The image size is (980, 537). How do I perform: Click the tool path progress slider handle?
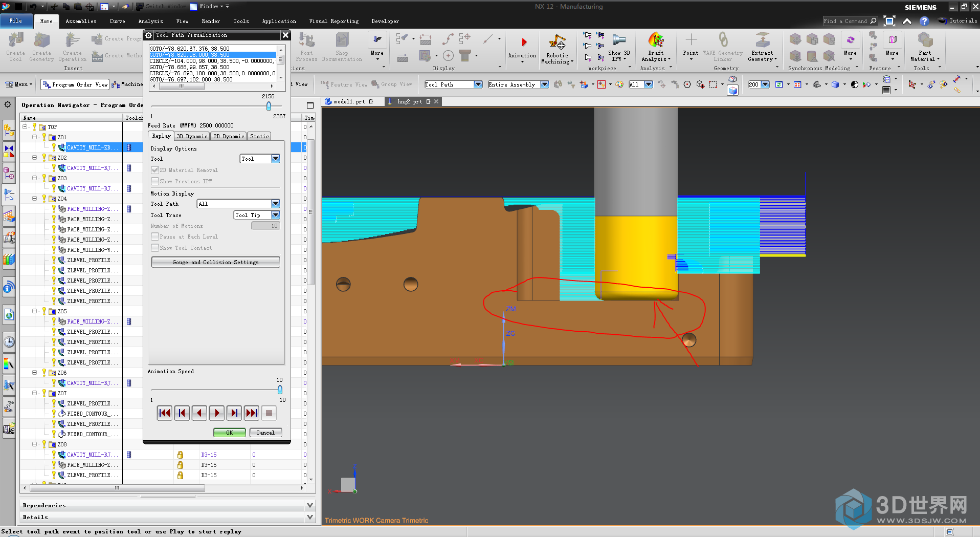(269, 106)
